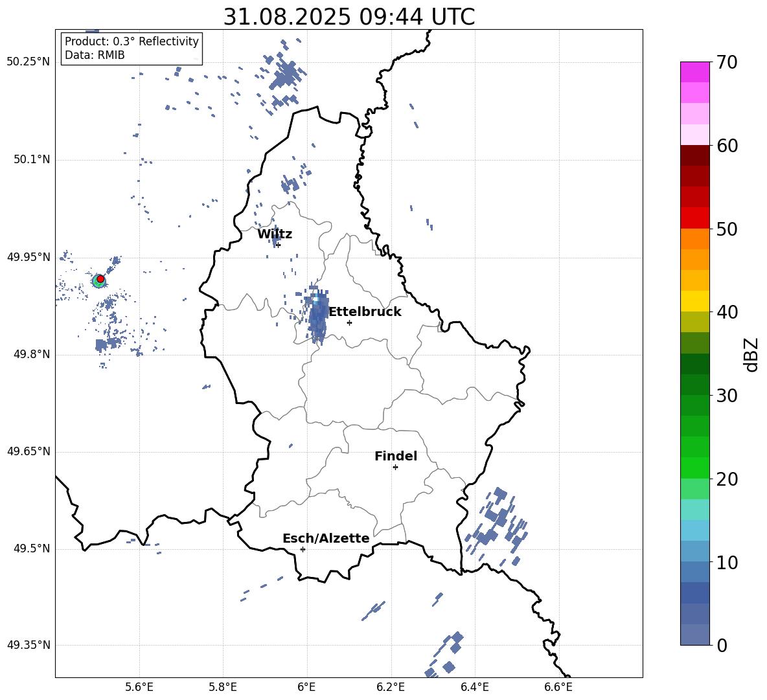The image size is (767, 700).
Task: Click the 6.4°E longitude label
Action: click(x=474, y=687)
